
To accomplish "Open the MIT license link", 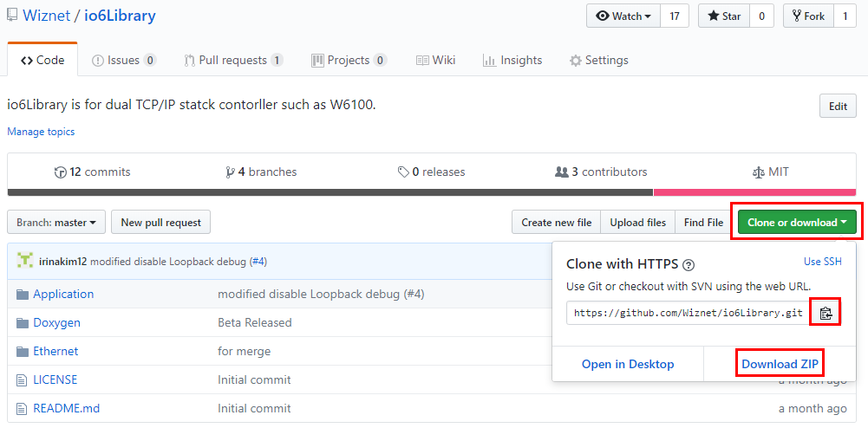I will tap(771, 172).
